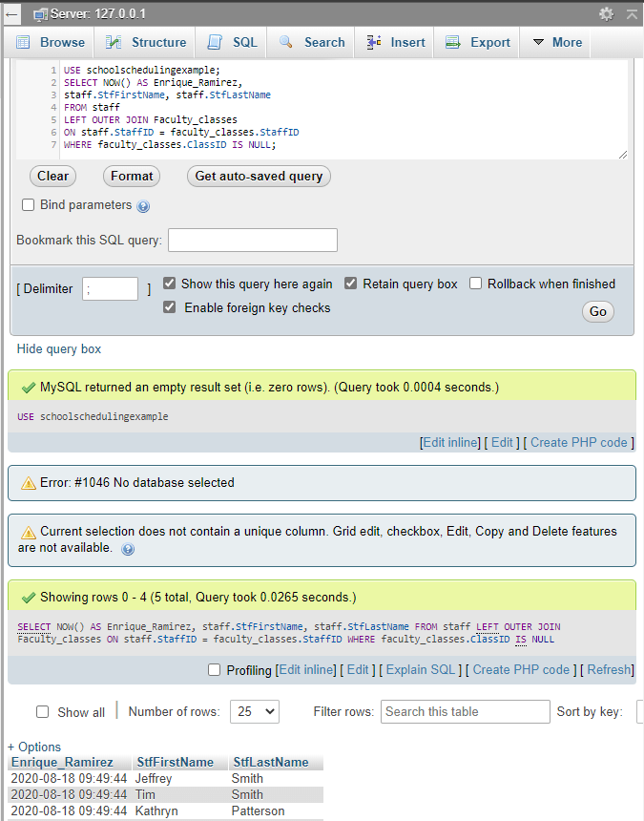
Task: Click the No database selected warning icon
Action: click(29, 483)
